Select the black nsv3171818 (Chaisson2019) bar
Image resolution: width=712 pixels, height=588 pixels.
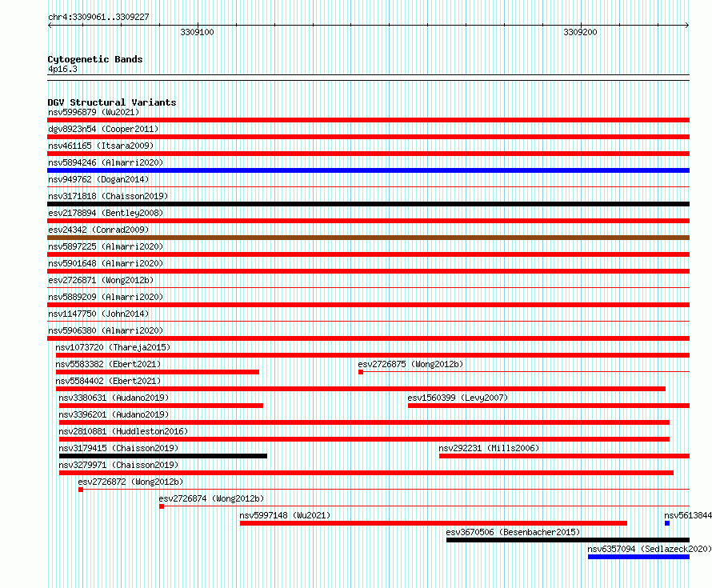tap(368, 204)
